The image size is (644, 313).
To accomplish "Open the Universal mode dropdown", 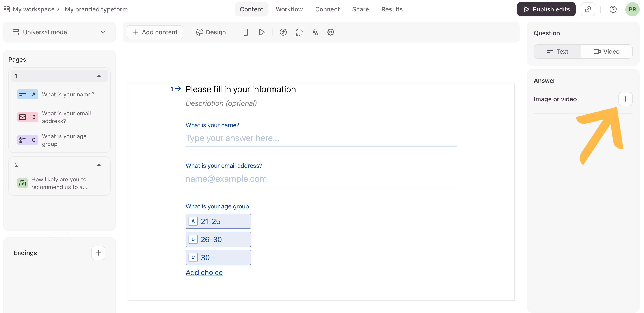I will [x=59, y=32].
